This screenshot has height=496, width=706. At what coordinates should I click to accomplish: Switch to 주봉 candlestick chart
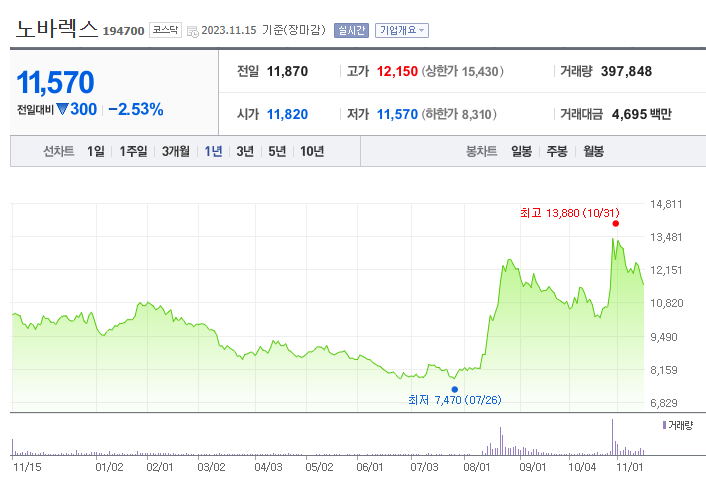pyautogui.click(x=557, y=151)
